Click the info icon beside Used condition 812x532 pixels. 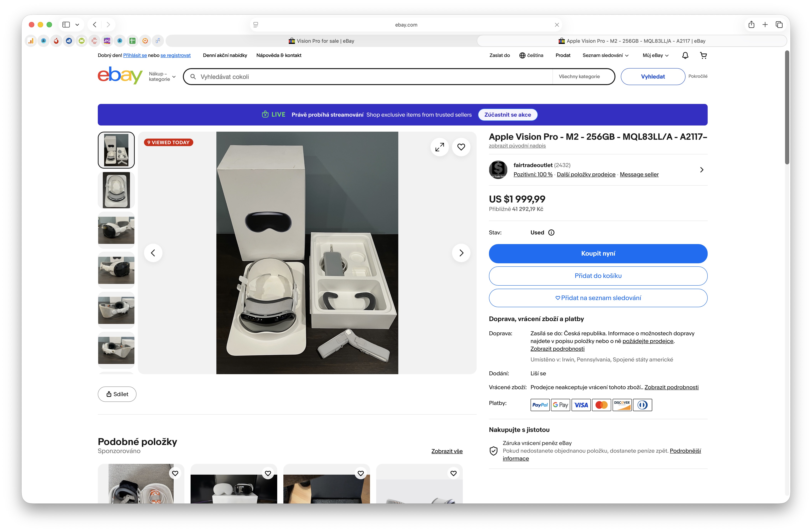[551, 233]
